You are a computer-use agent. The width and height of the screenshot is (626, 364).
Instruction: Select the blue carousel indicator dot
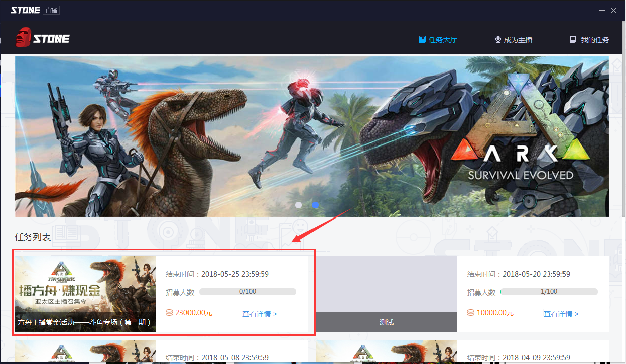[x=316, y=205]
